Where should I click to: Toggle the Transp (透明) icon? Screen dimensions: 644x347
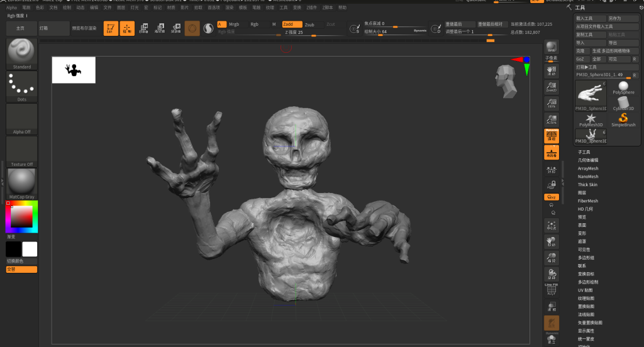tap(551, 307)
